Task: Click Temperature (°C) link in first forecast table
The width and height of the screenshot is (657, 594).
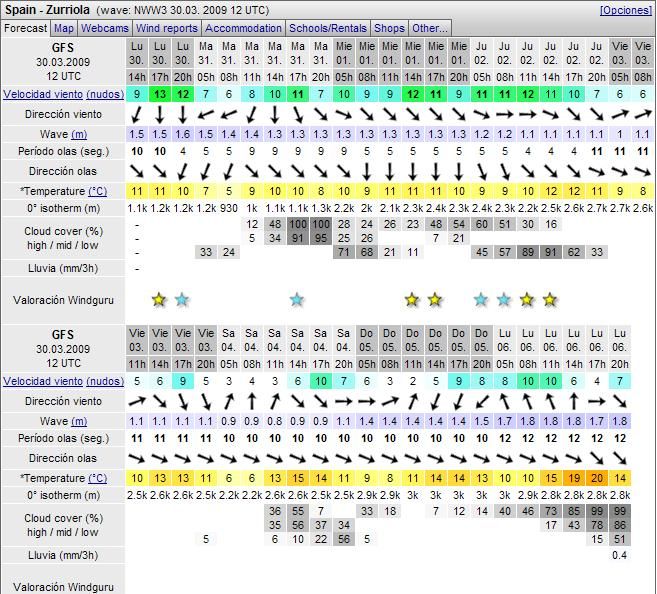Action: click(x=97, y=191)
